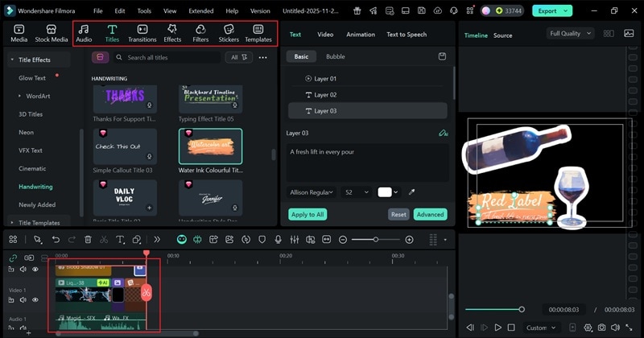Toggle Video 1 track visibility eye

point(35,300)
